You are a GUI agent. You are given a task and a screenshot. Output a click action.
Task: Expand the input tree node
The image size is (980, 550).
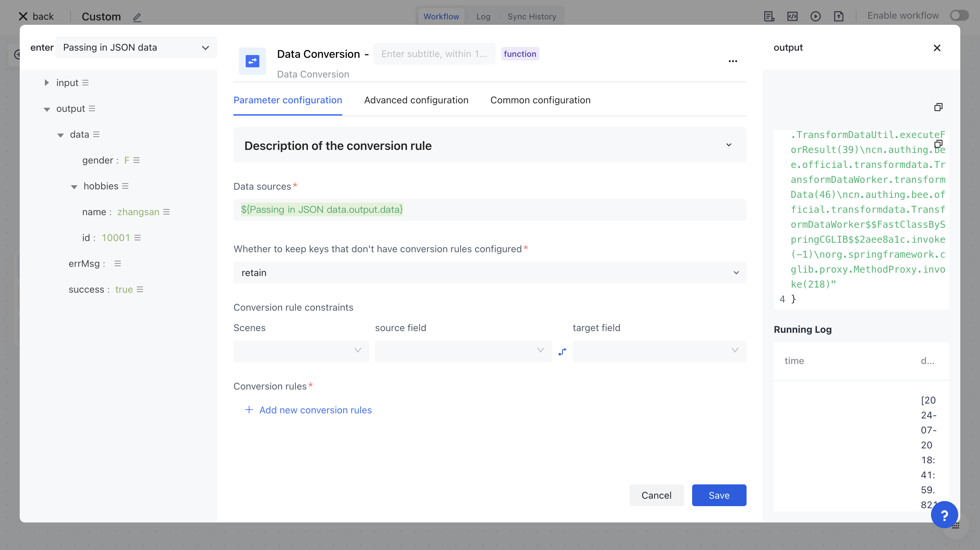(46, 83)
